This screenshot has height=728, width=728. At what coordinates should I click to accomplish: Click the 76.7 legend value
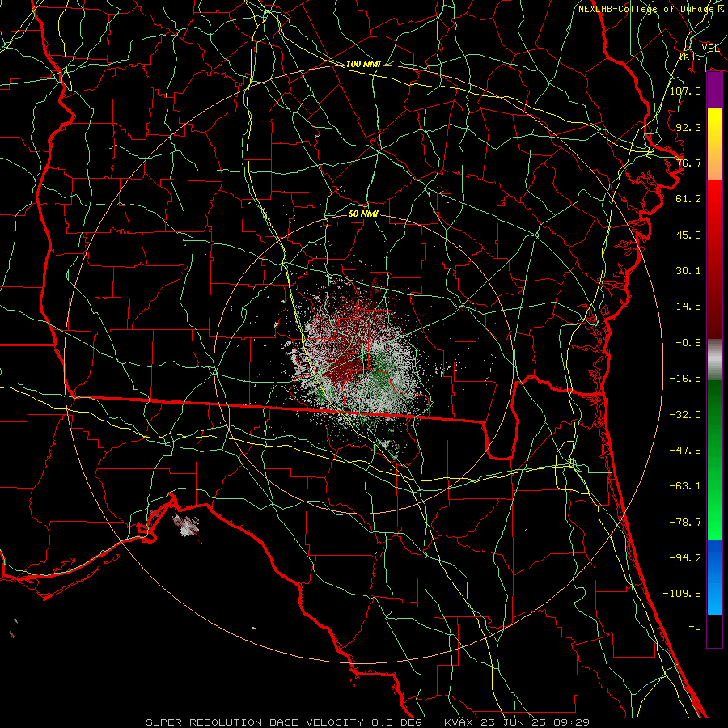(x=688, y=163)
